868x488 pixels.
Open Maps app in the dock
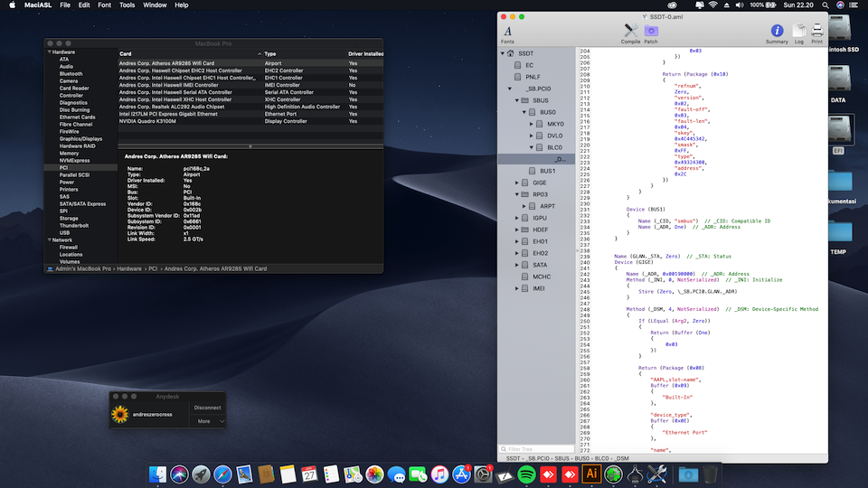pyautogui.click(x=353, y=474)
